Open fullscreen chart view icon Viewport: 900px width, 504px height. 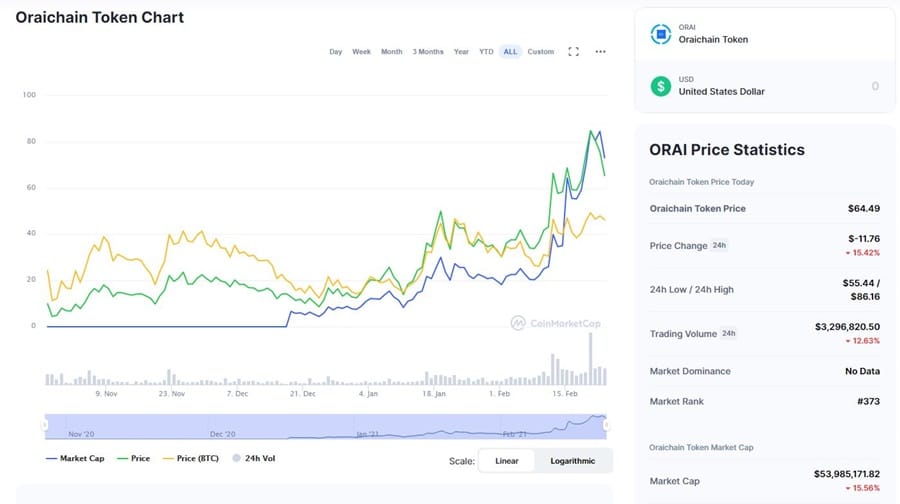574,52
